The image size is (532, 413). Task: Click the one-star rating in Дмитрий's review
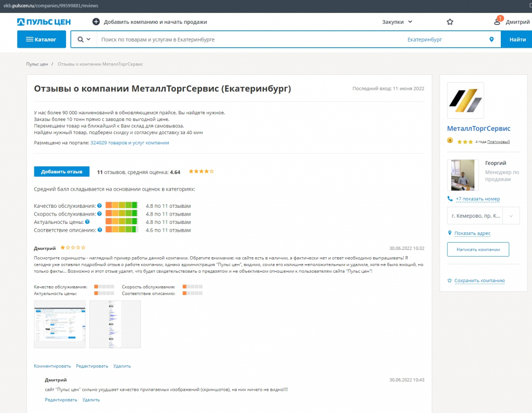[73, 248]
